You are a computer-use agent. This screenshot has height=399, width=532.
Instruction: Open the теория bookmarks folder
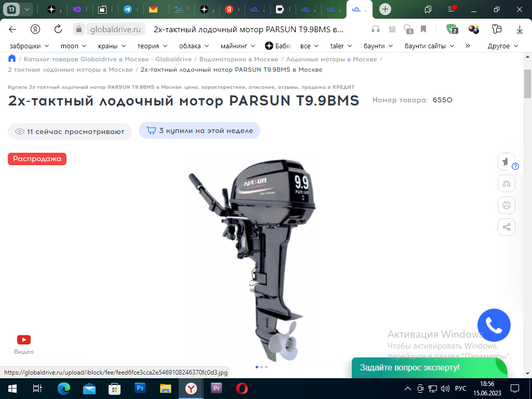click(152, 46)
